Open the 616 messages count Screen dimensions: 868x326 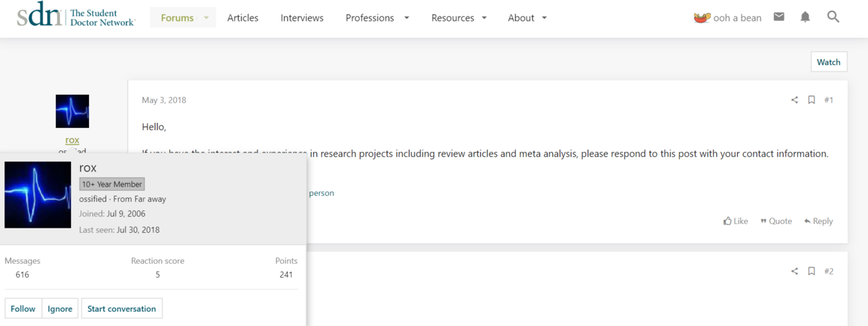22,275
